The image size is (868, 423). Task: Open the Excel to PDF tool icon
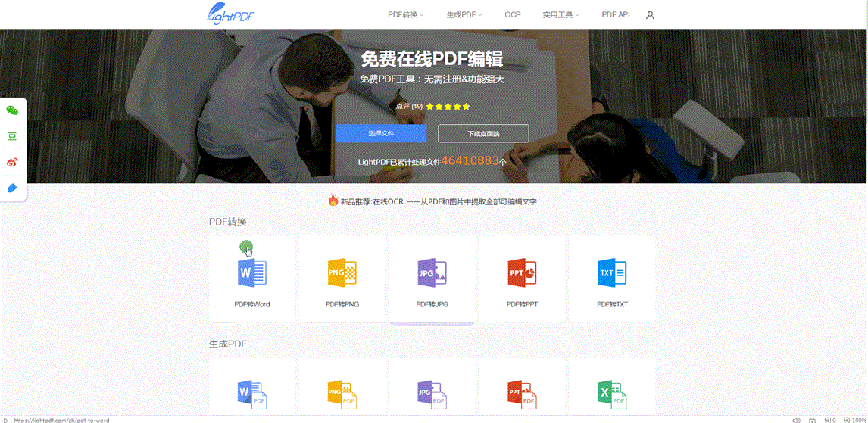coord(612,393)
